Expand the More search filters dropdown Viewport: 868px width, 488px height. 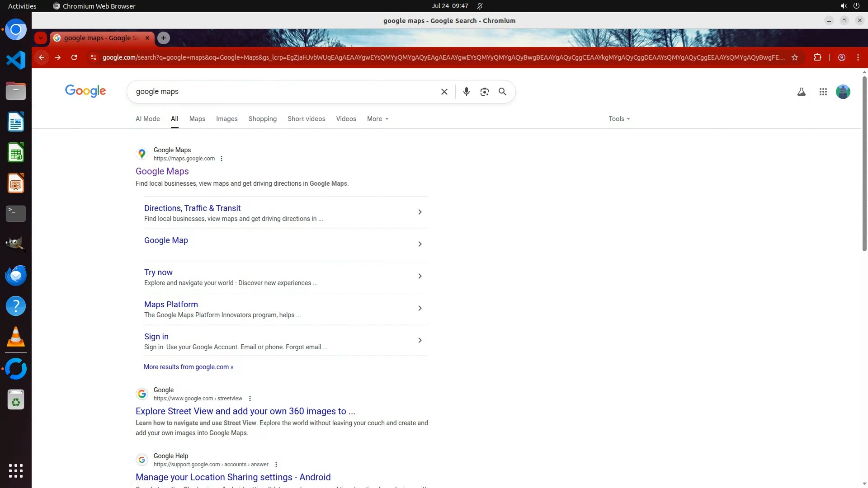[x=377, y=119]
